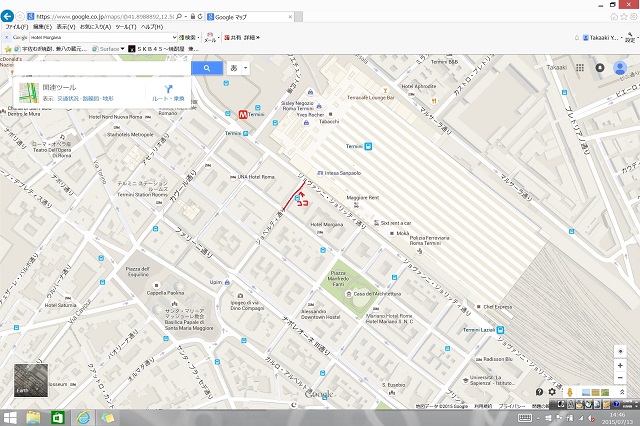The width and height of the screenshot is (640, 426).
Task: Open the maps settings gear icon
Action: (x=552, y=392)
